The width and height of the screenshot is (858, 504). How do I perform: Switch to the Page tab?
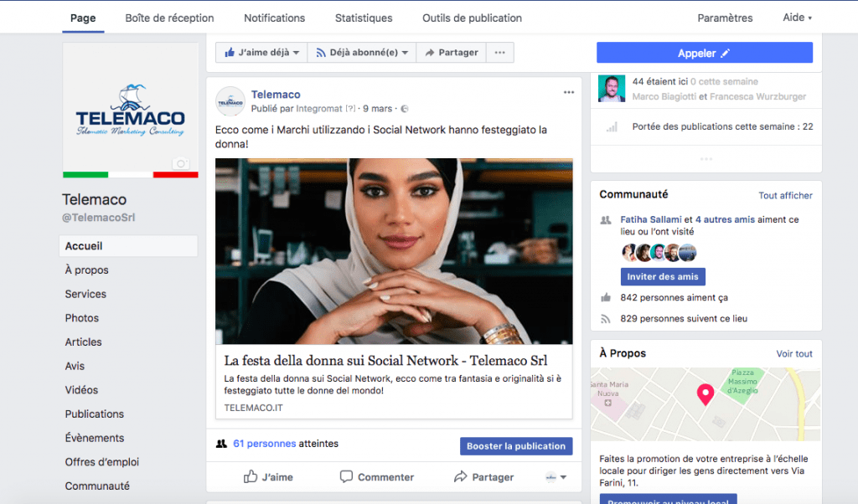coord(83,18)
